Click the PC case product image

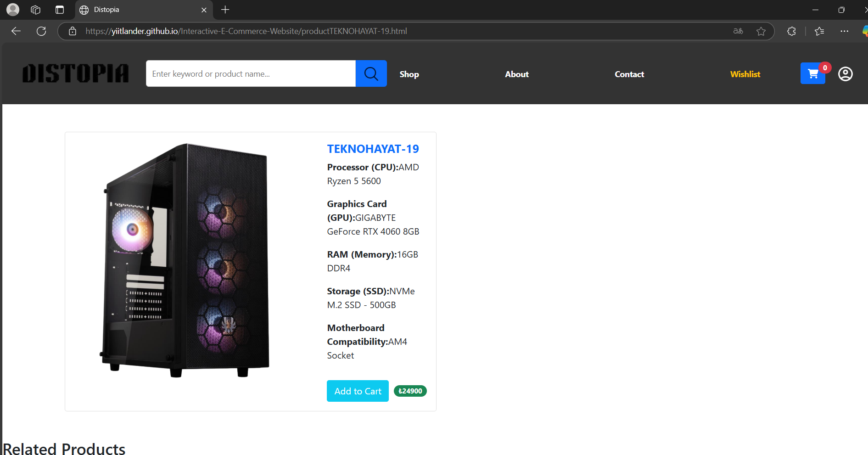point(185,260)
